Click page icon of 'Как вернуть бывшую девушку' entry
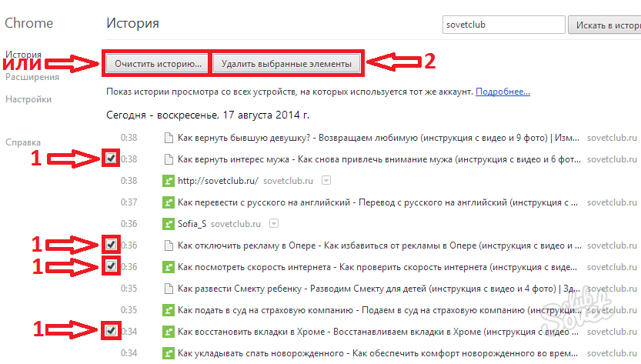 click(x=169, y=138)
